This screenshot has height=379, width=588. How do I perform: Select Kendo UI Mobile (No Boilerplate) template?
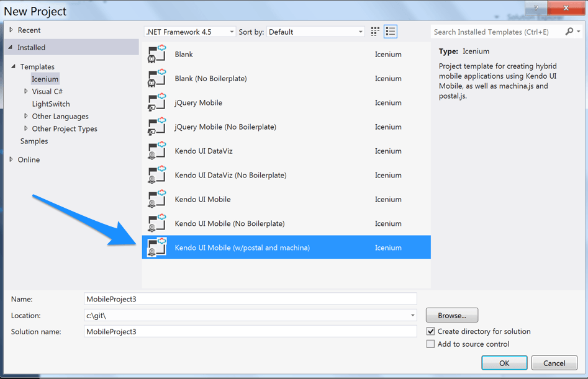[x=286, y=223]
